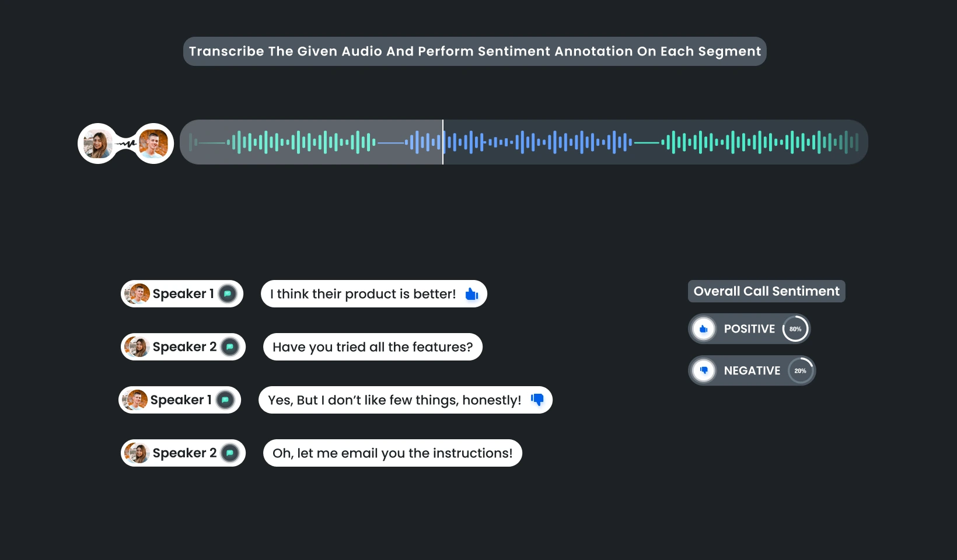This screenshot has width=957, height=560.
Task: Click the thumbs-down icon on the 'don't like few things' line
Action: coord(537,400)
